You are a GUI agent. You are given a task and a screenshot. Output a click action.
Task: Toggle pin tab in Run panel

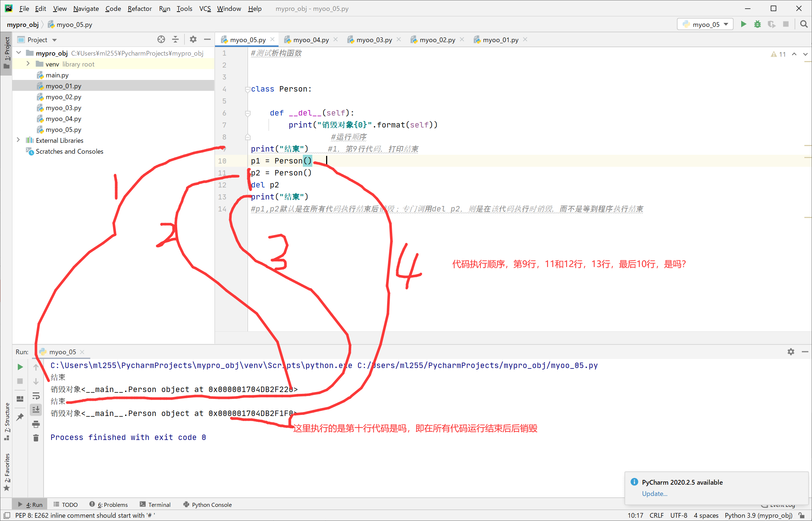point(20,417)
